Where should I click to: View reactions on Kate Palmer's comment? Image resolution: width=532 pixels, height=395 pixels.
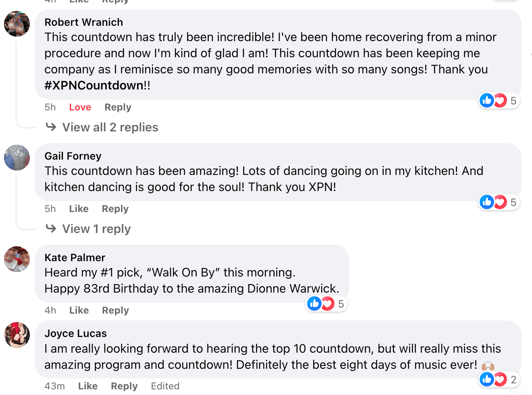326,304
